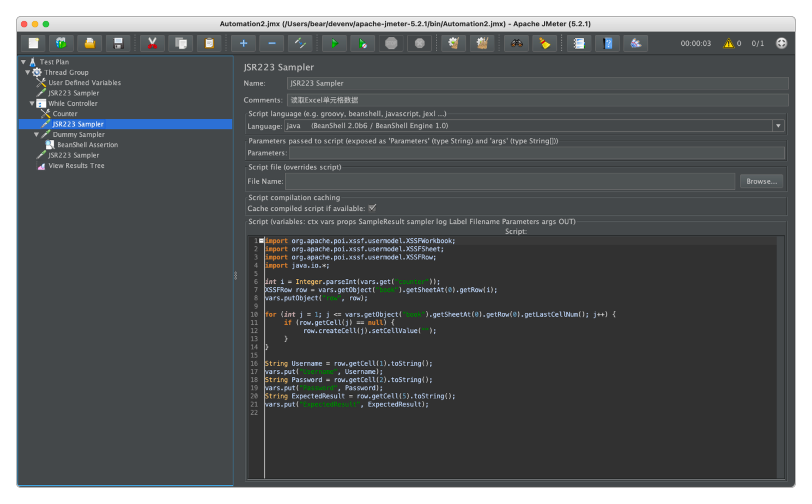Open Help via question mark icon
Image resolution: width=812 pixels, height=504 pixels.
(608, 43)
